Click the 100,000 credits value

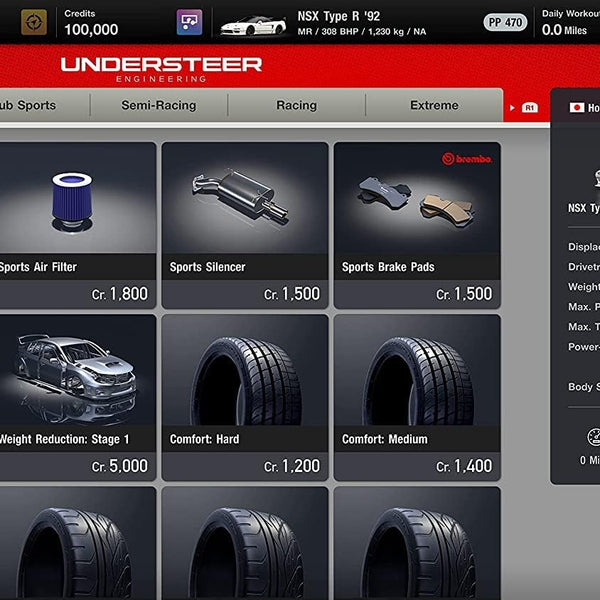(x=91, y=29)
